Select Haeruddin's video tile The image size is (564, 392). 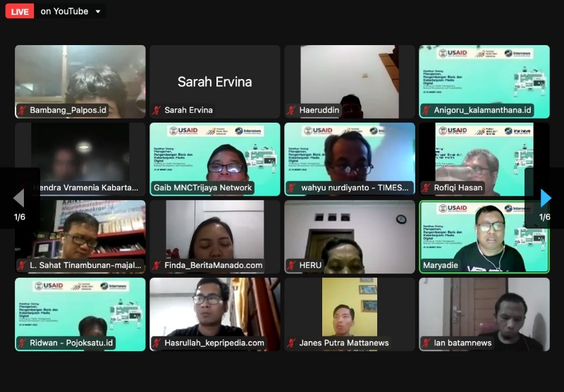(x=350, y=82)
